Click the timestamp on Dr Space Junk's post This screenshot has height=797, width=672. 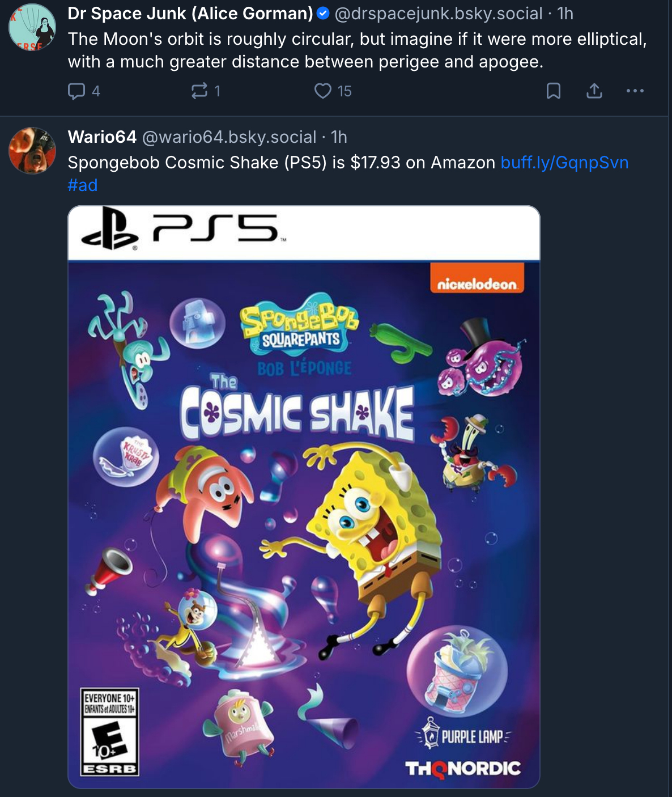pos(565,13)
